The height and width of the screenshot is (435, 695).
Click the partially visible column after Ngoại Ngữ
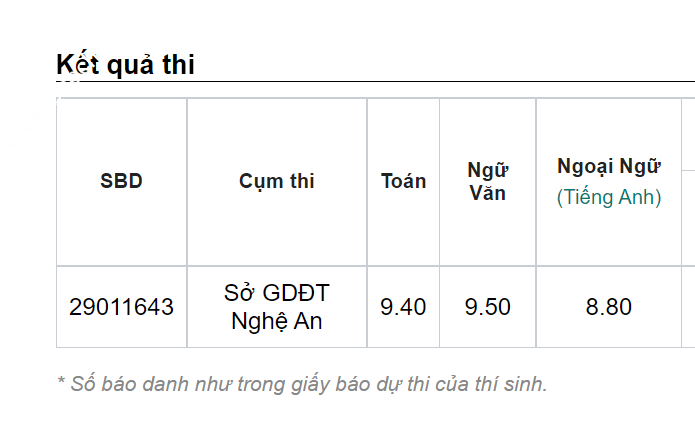688,182
